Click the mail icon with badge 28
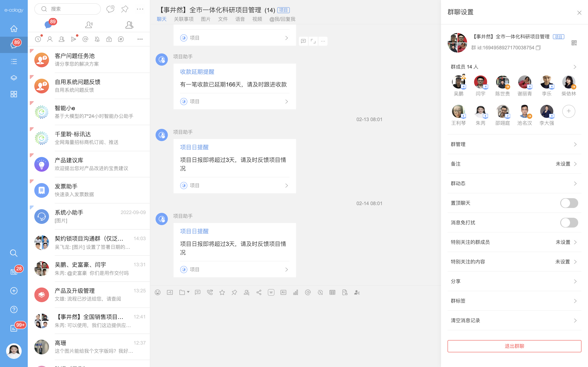Viewport: 588px width, 367px height. pos(14,272)
